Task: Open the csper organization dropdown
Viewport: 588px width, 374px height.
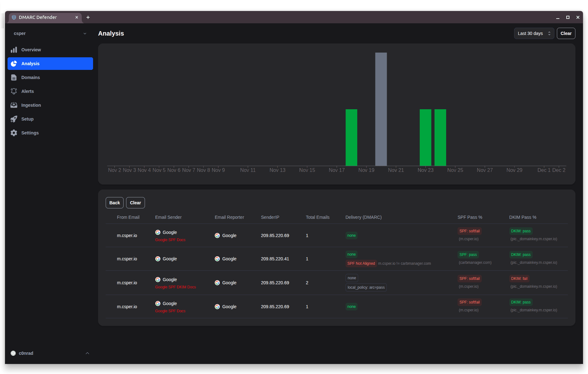Action: [85, 33]
